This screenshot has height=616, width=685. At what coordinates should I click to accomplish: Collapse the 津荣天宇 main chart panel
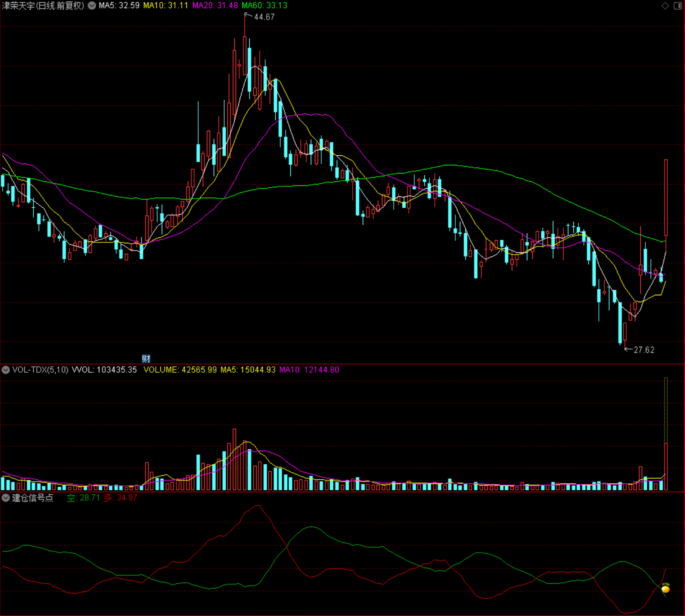pos(91,6)
